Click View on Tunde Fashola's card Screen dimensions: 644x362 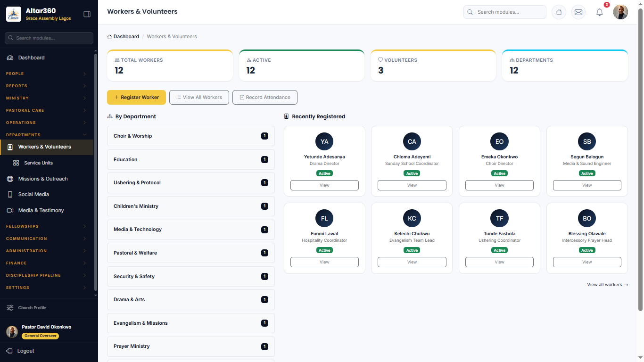pos(500,262)
